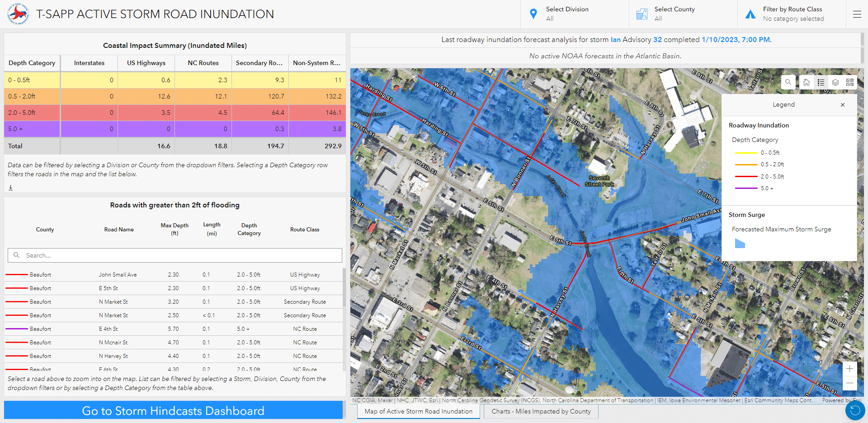Screen dimensions: 868x423
Task: Open the basemap gallery icon
Action: pos(850,82)
